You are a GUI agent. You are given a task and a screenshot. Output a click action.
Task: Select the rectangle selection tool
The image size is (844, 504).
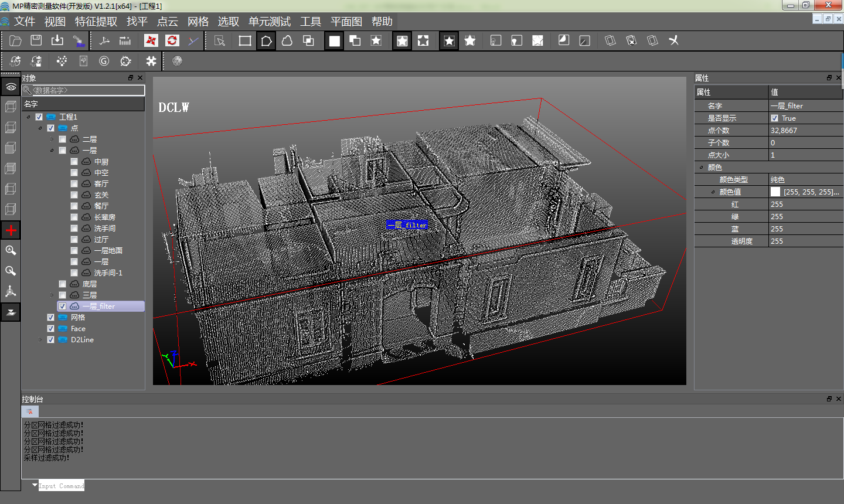pos(245,40)
